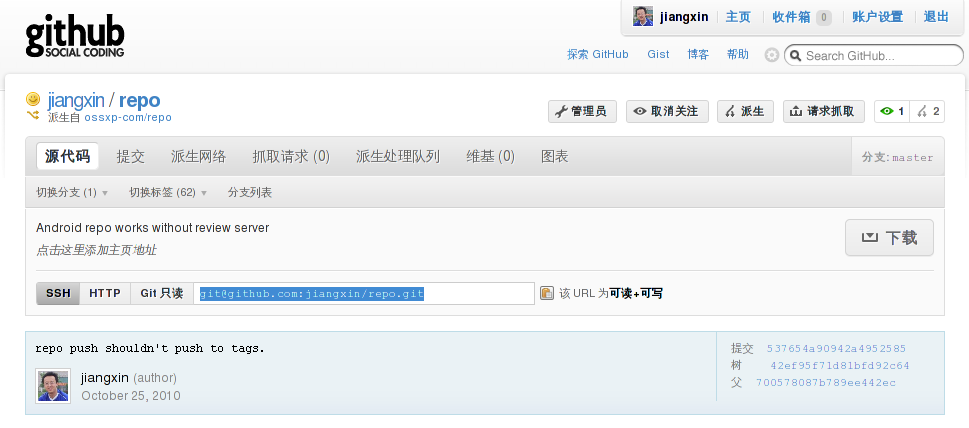Click the git@github.com repo URL field
Viewport: 969px width, 428px height.
coord(364,293)
